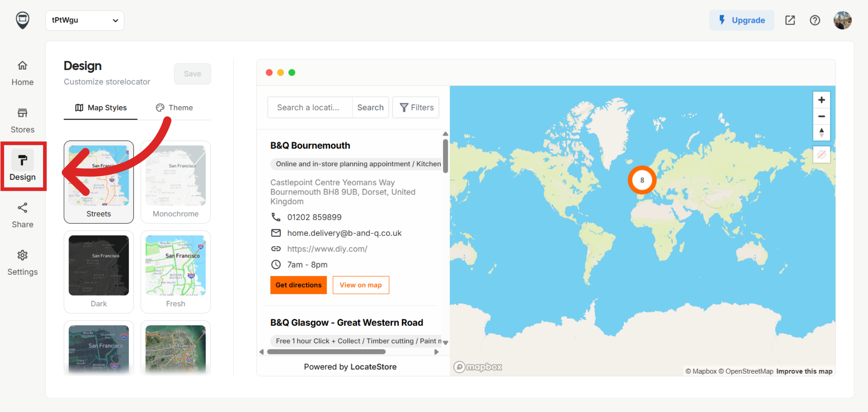
Task: Click the Online and in-store planning appointment tag
Action: click(356, 164)
